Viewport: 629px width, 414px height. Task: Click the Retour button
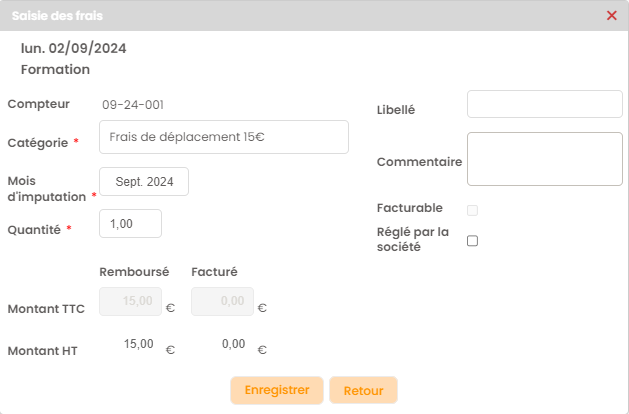tap(363, 390)
